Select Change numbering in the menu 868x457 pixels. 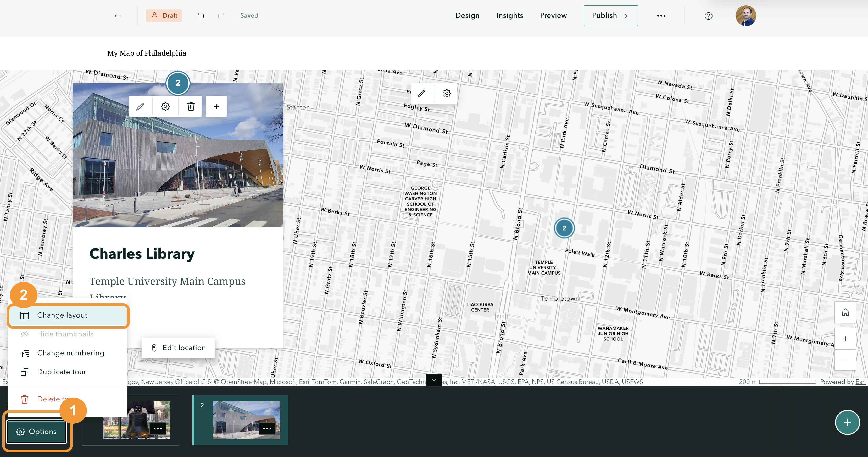pos(68,353)
